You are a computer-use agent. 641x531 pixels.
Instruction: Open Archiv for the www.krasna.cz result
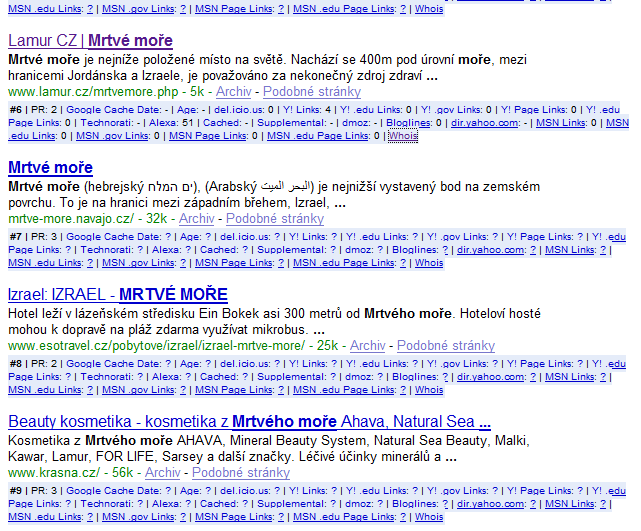(162, 473)
